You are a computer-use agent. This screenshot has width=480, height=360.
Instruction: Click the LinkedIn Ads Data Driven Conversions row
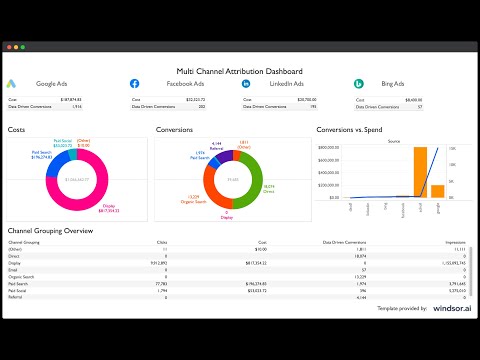279,107
